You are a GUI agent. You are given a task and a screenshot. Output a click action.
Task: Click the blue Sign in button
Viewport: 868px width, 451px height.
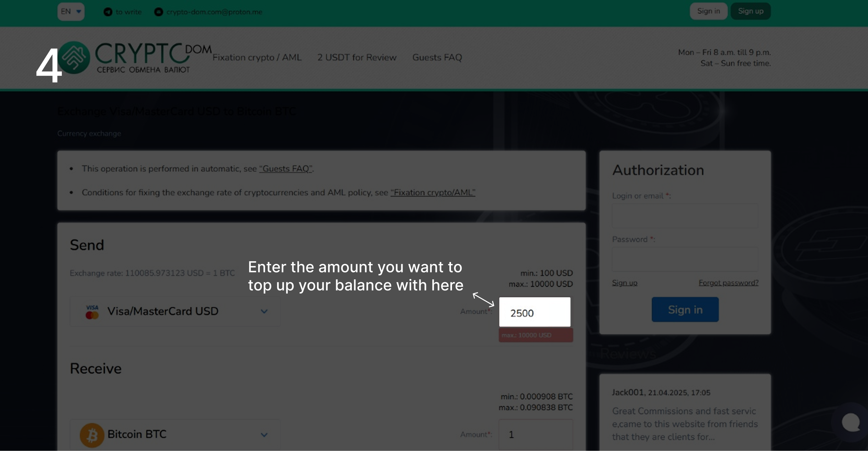click(685, 309)
